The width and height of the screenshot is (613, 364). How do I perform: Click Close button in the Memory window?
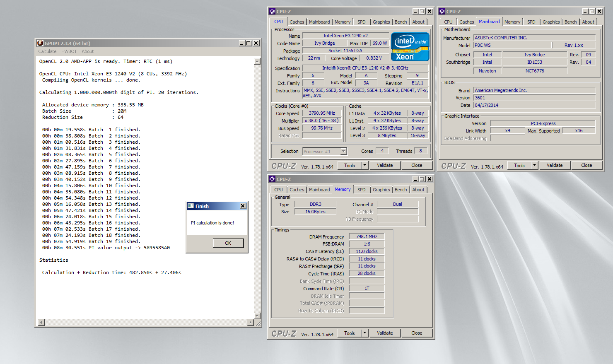pyautogui.click(x=417, y=333)
